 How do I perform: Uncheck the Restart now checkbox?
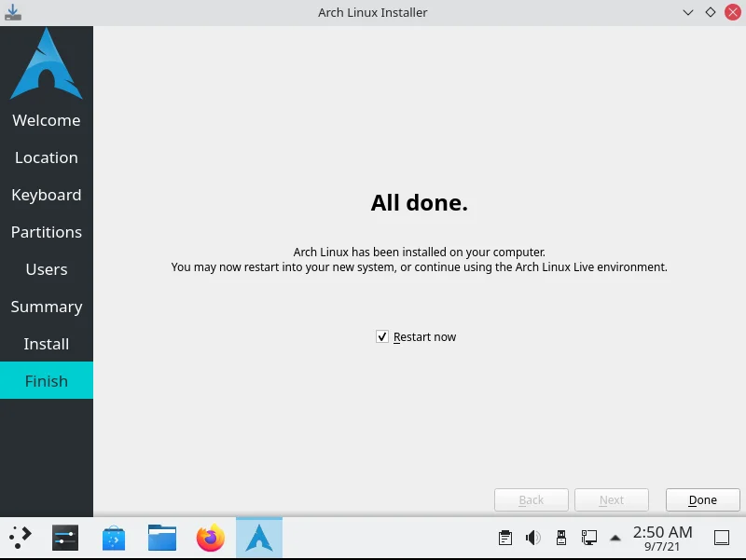coord(382,336)
